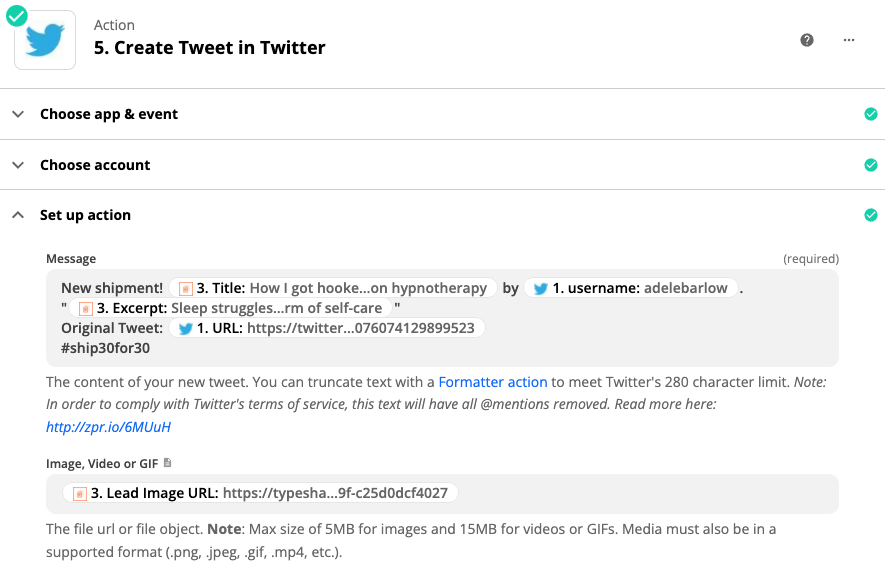885x568 pixels.
Task: Expand the Choose account section
Action: click(x=18, y=165)
